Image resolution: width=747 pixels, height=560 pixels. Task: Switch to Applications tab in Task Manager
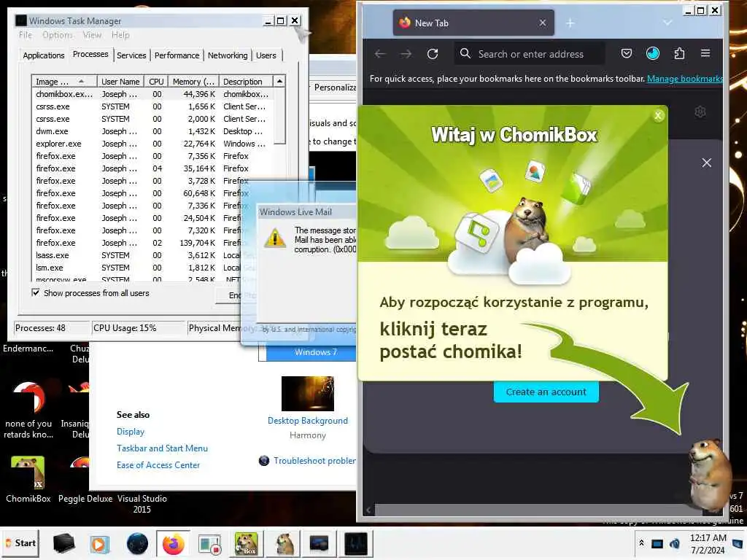point(43,55)
